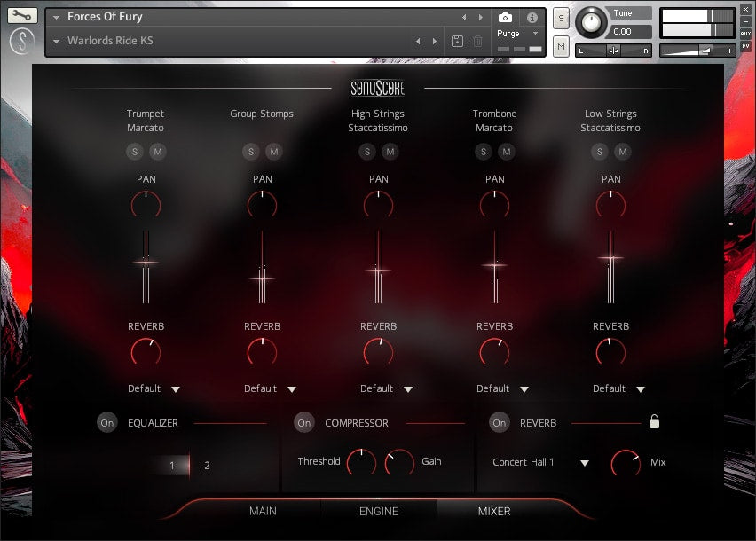Load previous snapshot beside Warlords Ride KS
The width and height of the screenshot is (756, 541).
point(418,42)
